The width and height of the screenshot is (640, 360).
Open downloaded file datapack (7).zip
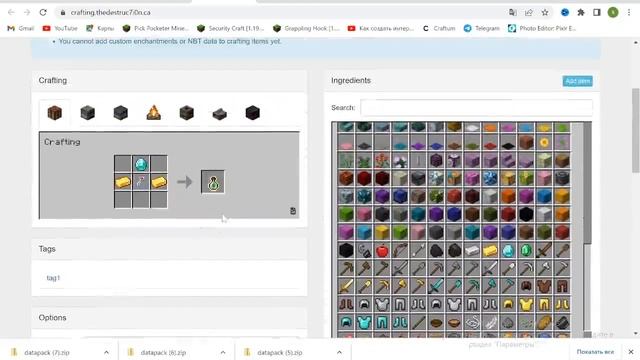pos(46,352)
